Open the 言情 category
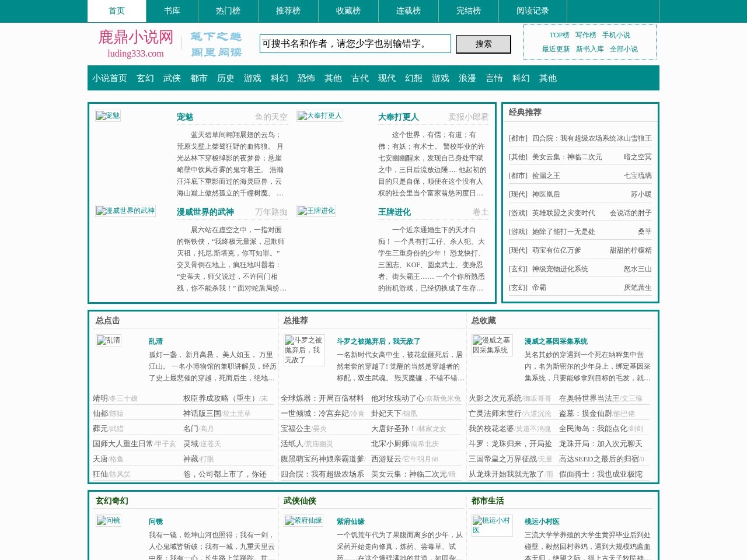The height and width of the screenshot is (560, 747). point(494,78)
